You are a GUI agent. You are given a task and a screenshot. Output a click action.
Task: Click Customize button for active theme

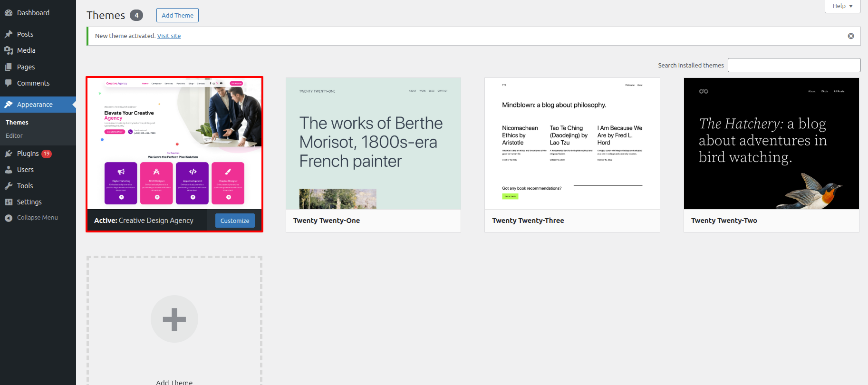click(x=235, y=221)
